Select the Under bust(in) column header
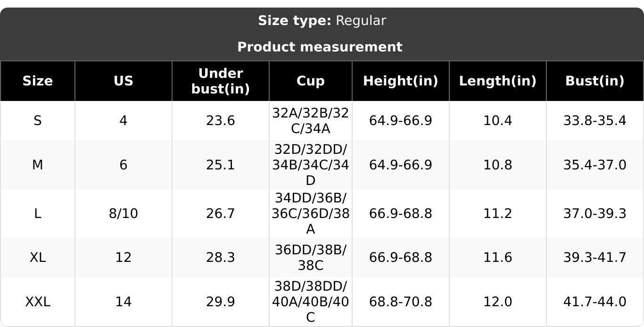 [221, 81]
